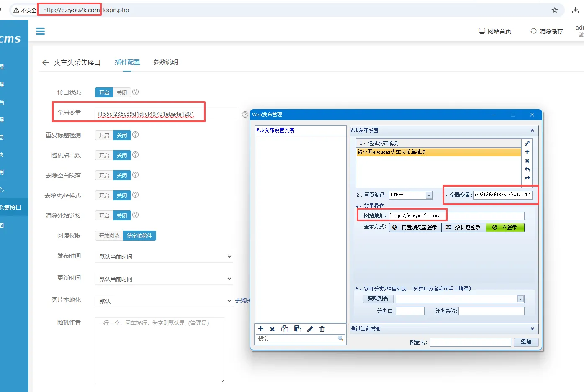
Task: Click the 添加 button next to 配置名
Action: click(x=526, y=342)
